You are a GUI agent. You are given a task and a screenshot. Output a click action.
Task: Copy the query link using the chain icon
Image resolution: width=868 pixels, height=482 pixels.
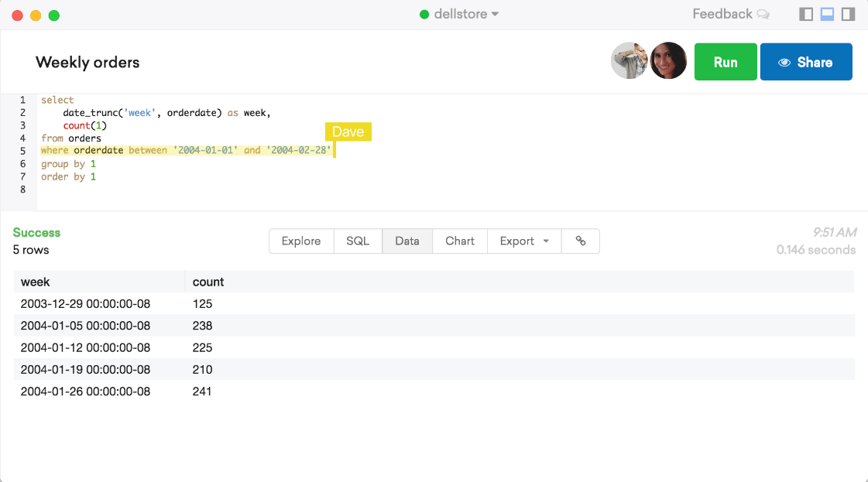[x=581, y=241]
